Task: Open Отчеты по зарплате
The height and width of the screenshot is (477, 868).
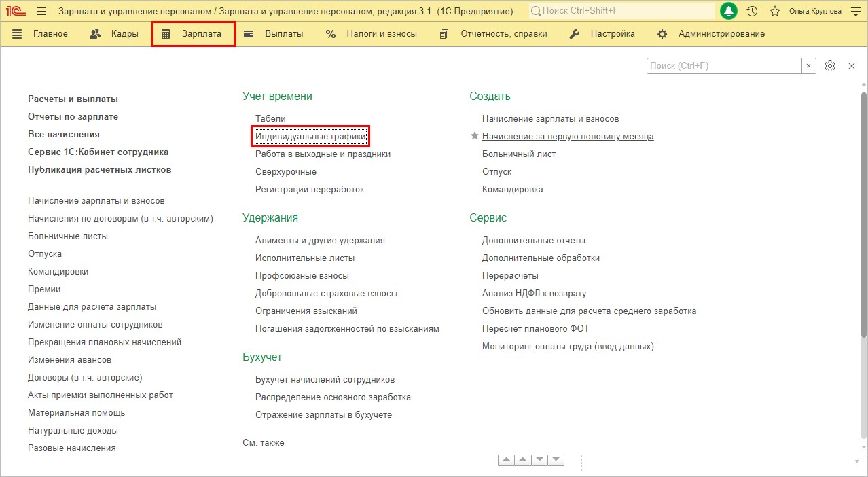Action: pyautogui.click(x=73, y=116)
